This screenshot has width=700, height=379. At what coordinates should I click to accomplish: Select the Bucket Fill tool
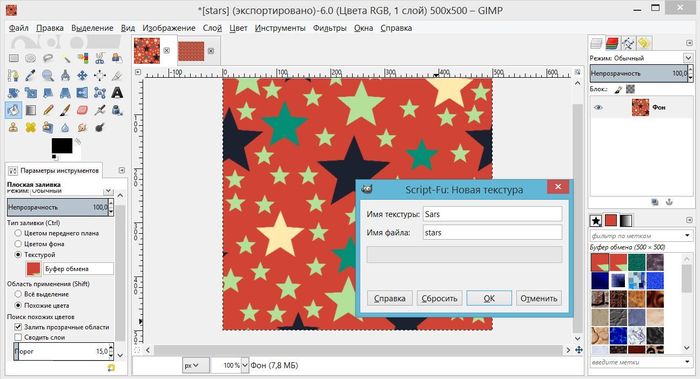click(13, 110)
